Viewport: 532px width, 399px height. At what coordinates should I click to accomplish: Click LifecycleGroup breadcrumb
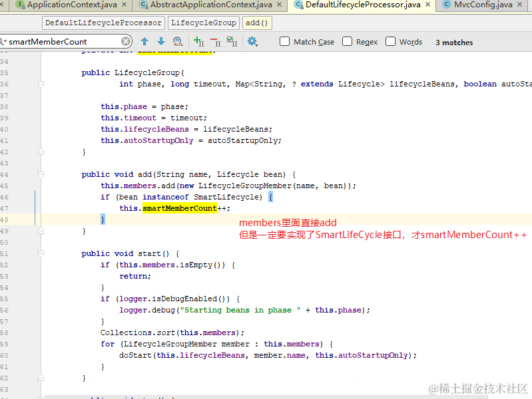[x=204, y=23]
